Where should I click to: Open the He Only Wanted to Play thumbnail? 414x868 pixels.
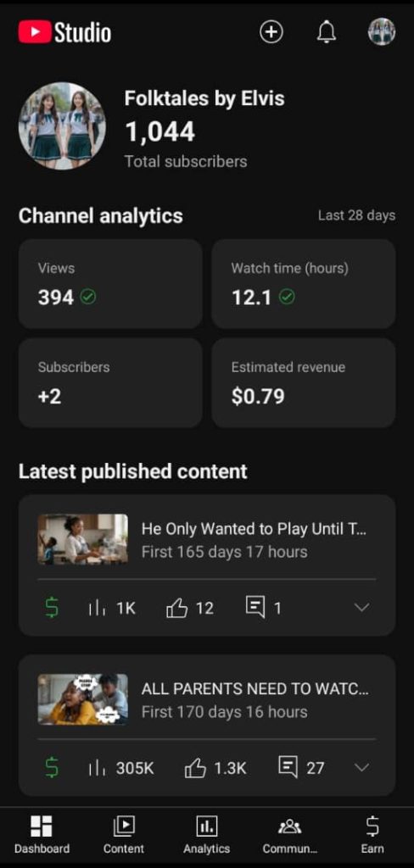[82, 539]
